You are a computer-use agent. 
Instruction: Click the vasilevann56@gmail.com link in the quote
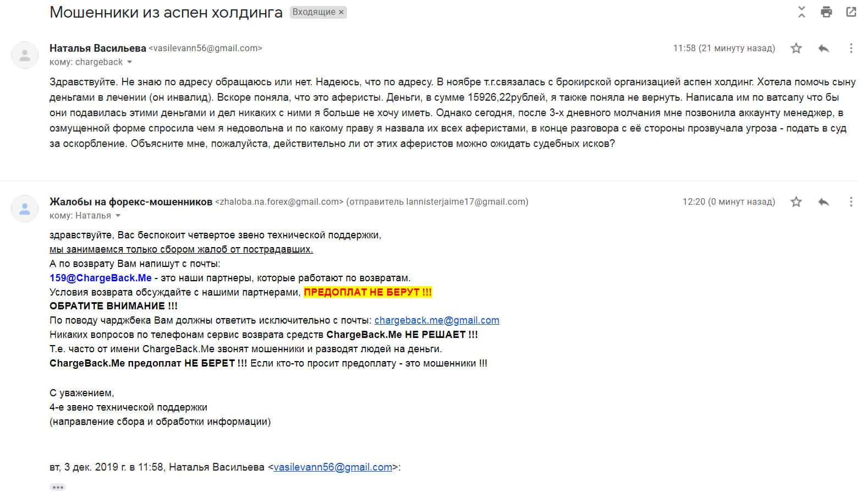[333, 467]
